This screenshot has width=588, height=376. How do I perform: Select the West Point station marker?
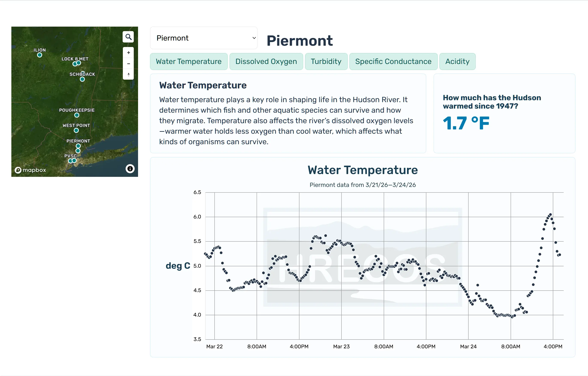point(76,130)
